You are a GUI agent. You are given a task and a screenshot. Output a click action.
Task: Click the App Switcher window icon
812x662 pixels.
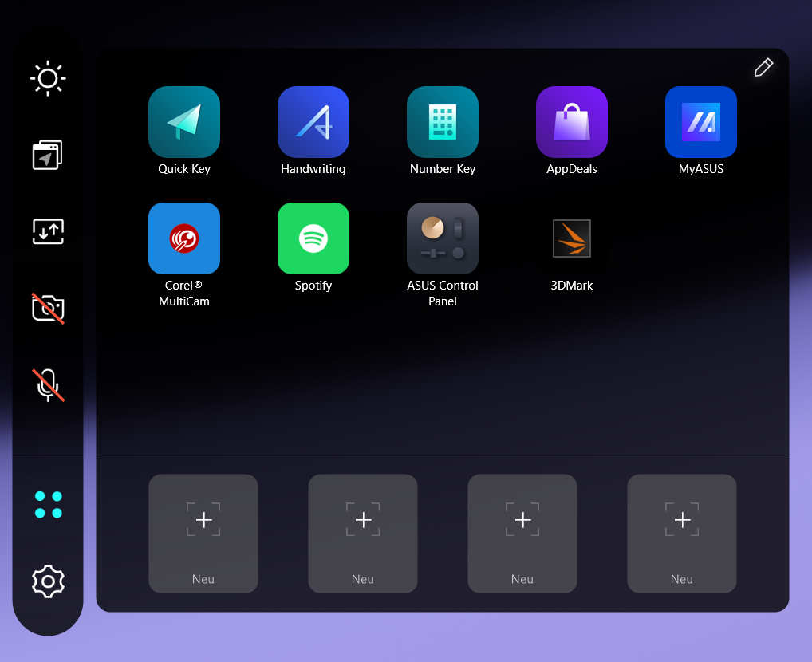(x=48, y=155)
